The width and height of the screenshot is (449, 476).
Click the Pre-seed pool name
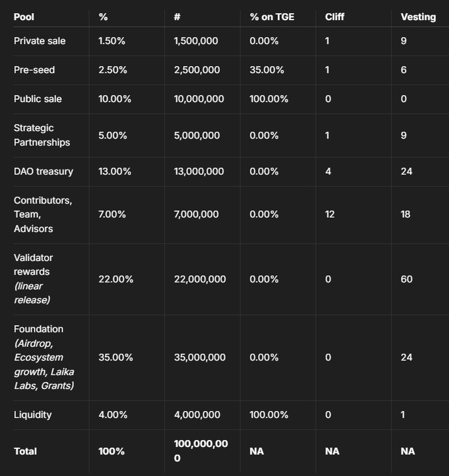point(34,70)
